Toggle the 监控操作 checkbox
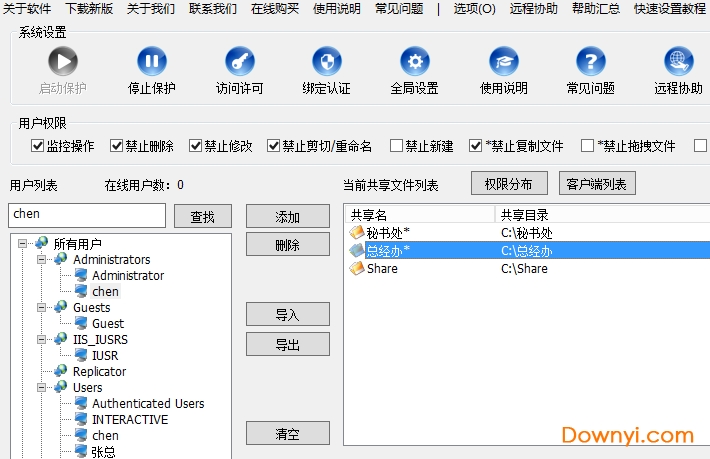Screen dimensions: 710x459 37,146
